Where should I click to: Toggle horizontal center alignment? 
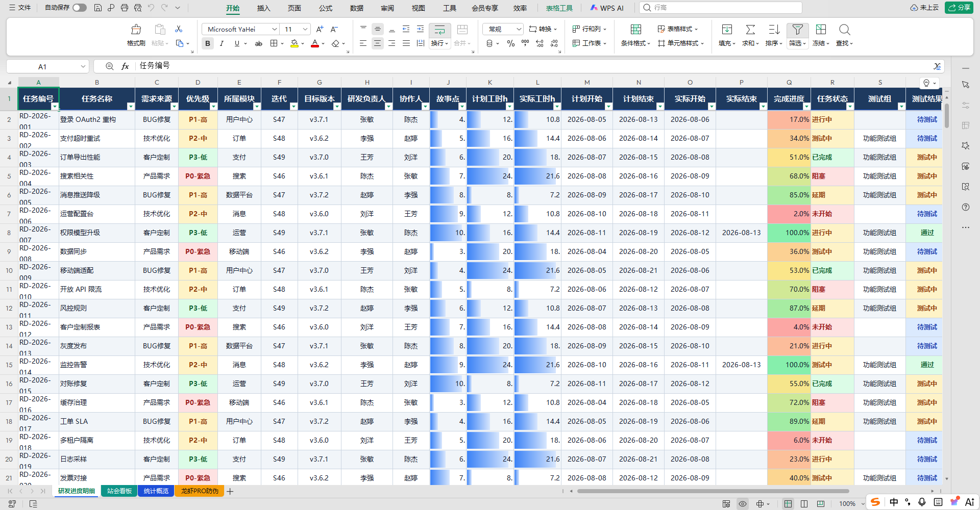[377, 43]
